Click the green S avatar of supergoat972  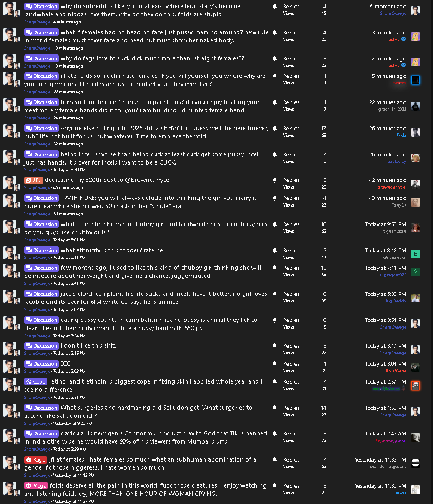416,271
